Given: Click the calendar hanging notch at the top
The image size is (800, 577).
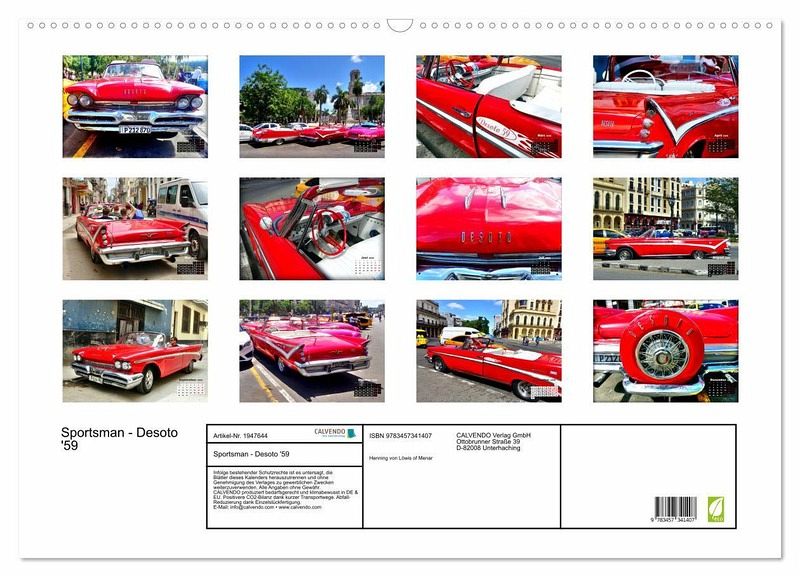Looking at the screenshot, I should 399,26.
